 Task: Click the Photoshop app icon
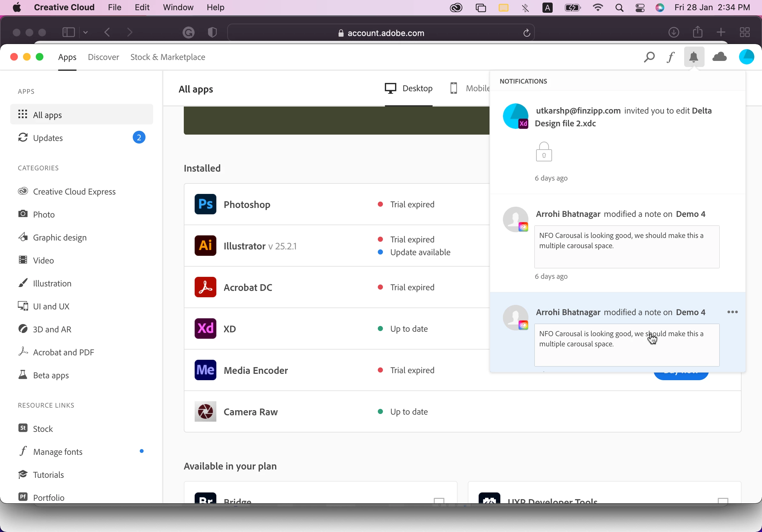205,204
